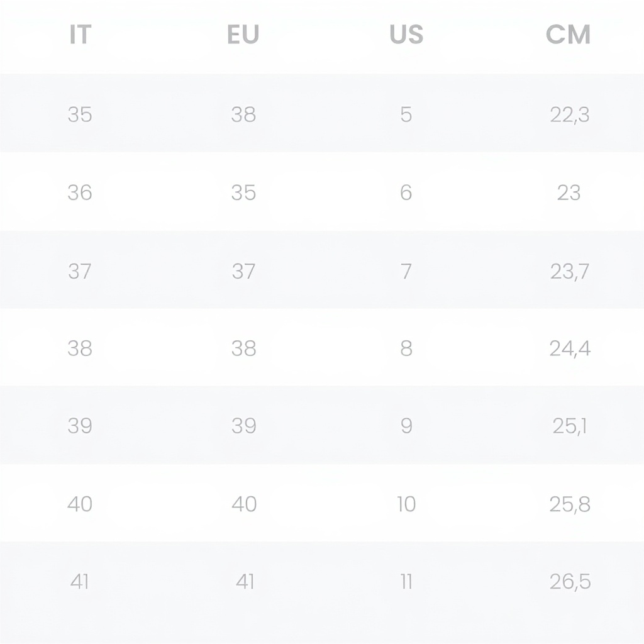Viewport: 644px width, 644px height.
Task: Select the US column header
Action: coord(406,35)
